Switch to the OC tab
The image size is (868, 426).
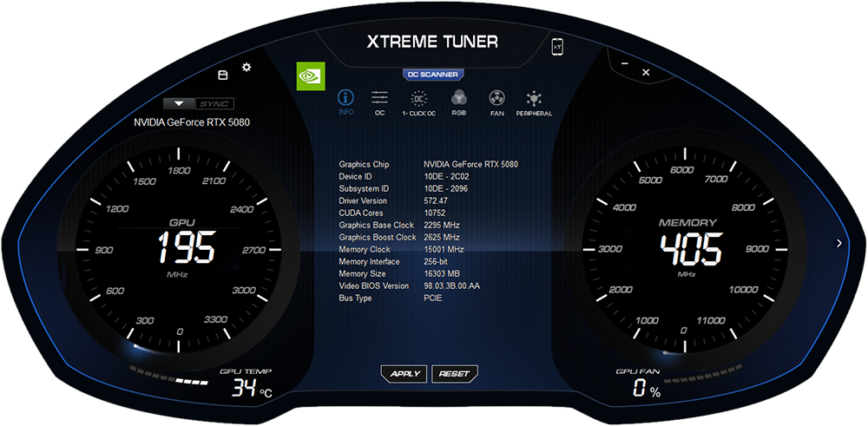[x=380, y=102]
